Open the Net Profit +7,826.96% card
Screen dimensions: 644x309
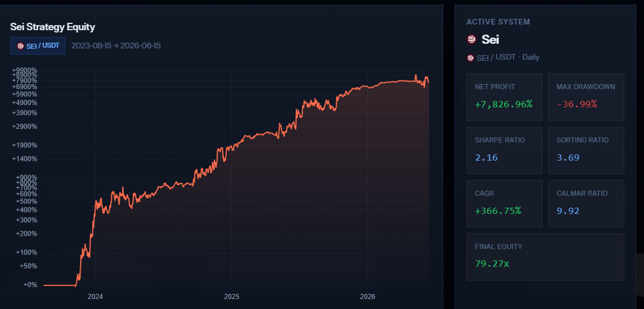(504, 97)
